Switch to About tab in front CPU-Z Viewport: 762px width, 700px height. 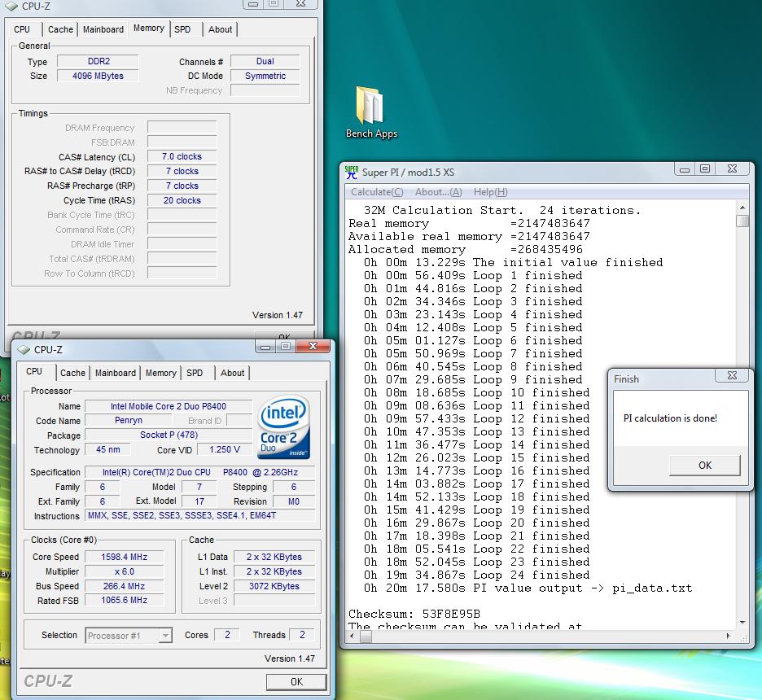232,373
